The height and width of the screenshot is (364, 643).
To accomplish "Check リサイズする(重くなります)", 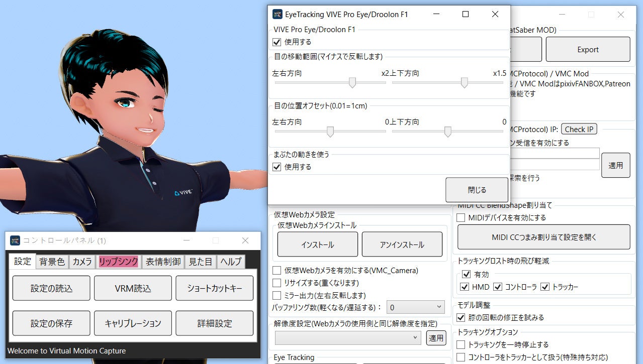I will click(277, 283).
